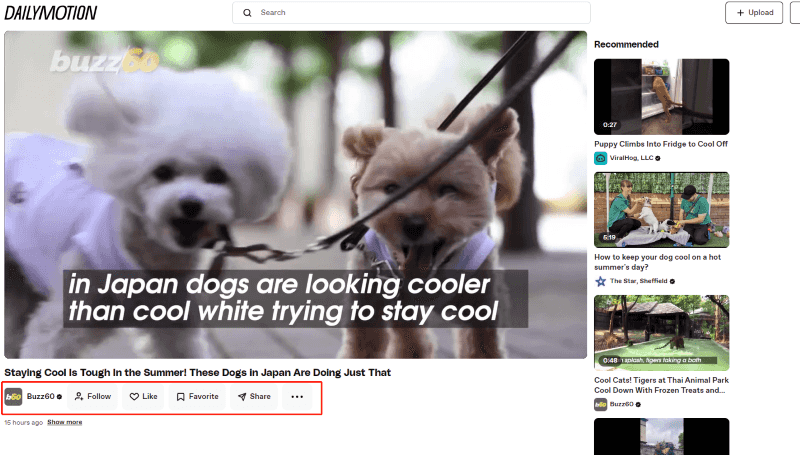Follow the Buzz60 channel

point(93,397)
